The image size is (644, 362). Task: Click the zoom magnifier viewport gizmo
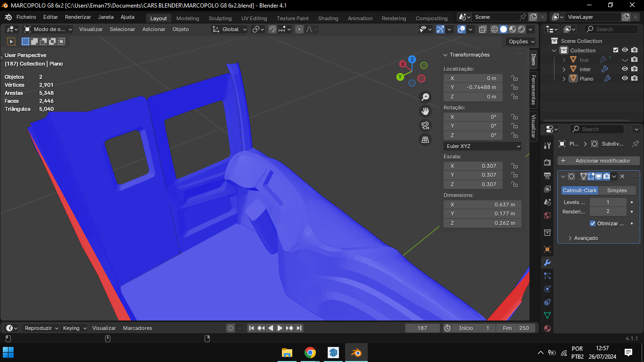(425, 97)
